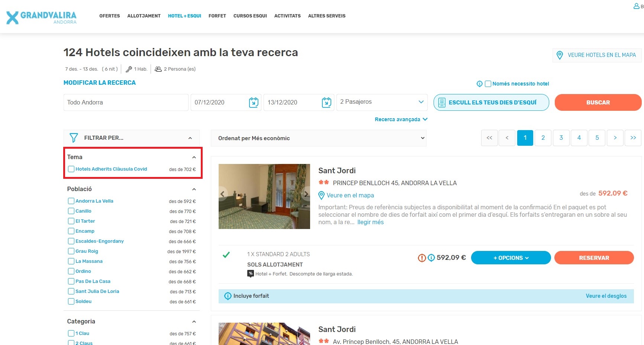Open the check-out date calendar icon
This screenshot has width=644, height=345.
[326, 102]
